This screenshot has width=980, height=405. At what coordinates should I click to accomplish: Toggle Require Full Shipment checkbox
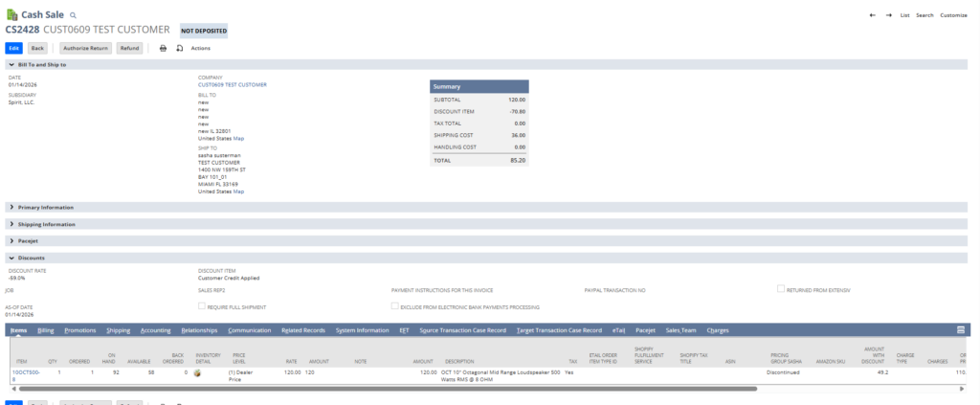201,306
